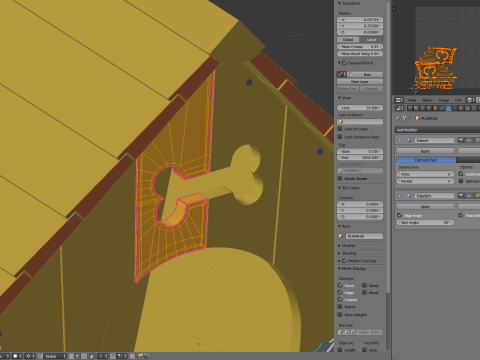
Task: Enable the Show Weights checkbox
Action: [340, 314]
